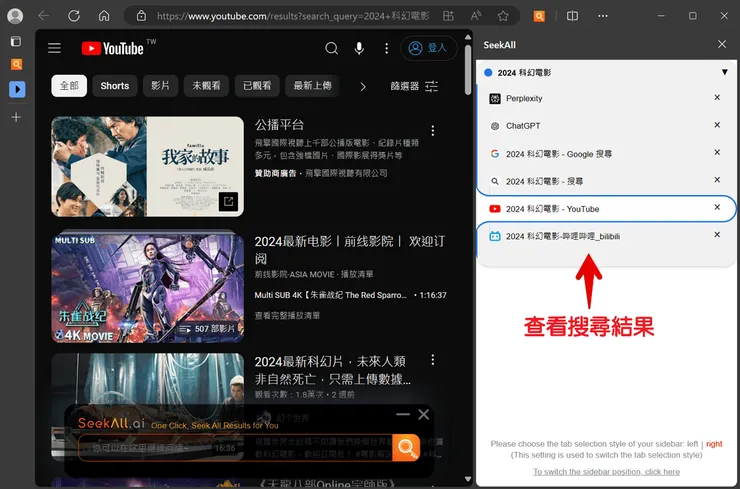740x489 pixels.
Task: Select 影片 filter chip
Action: coord(160,86)
